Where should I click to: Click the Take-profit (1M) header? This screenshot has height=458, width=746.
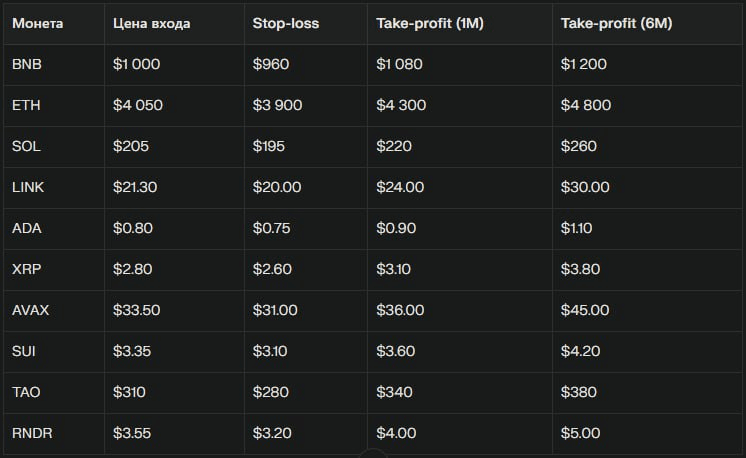430,23
